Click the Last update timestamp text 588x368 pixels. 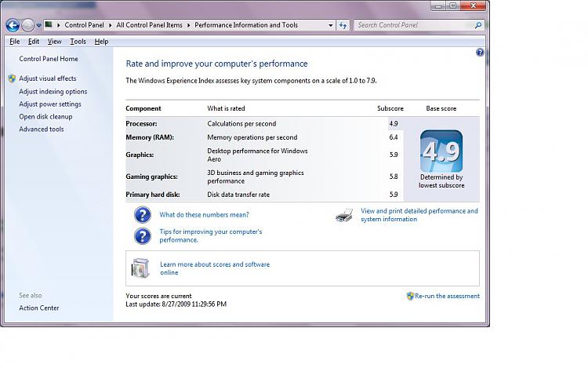point(176,304)
